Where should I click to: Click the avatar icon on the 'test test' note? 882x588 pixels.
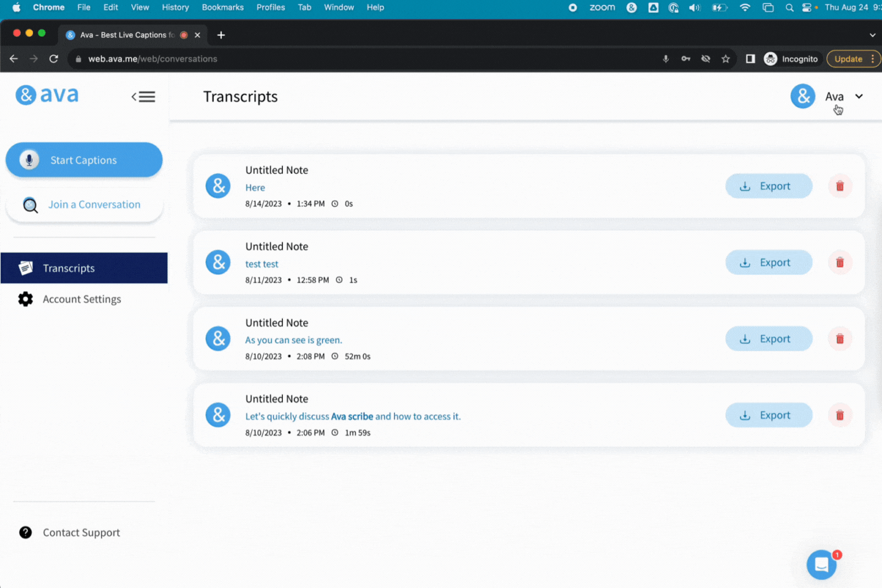218,263
